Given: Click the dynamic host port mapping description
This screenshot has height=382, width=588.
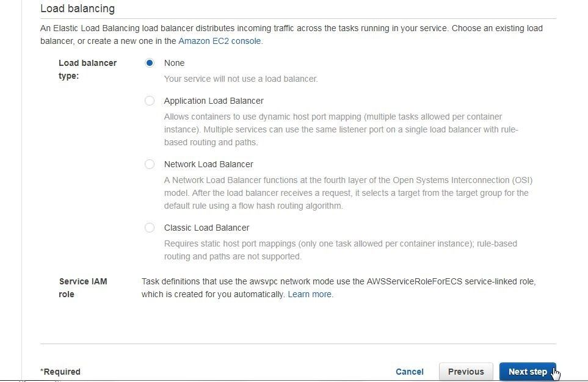Looking at the screenshot, I should [x=341, y=129].
